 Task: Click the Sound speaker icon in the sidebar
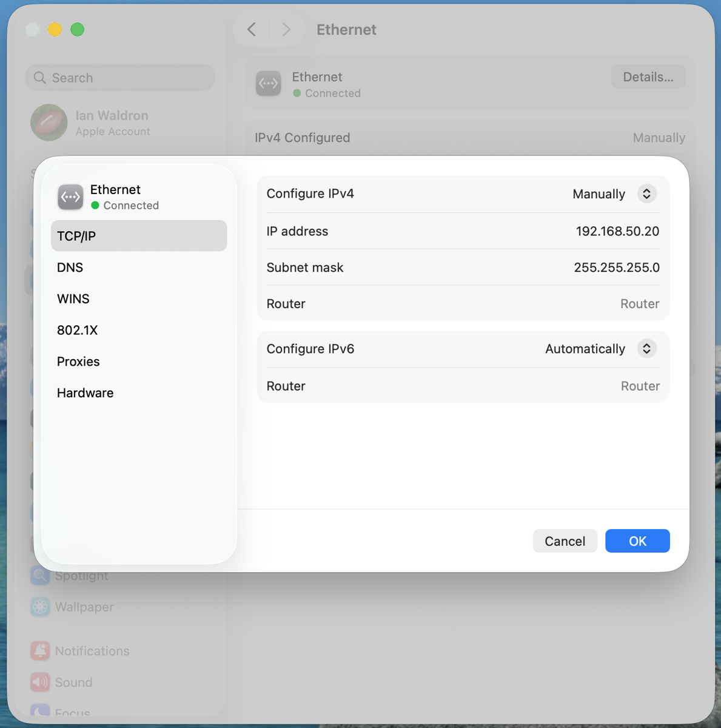(x=40, y=682)
